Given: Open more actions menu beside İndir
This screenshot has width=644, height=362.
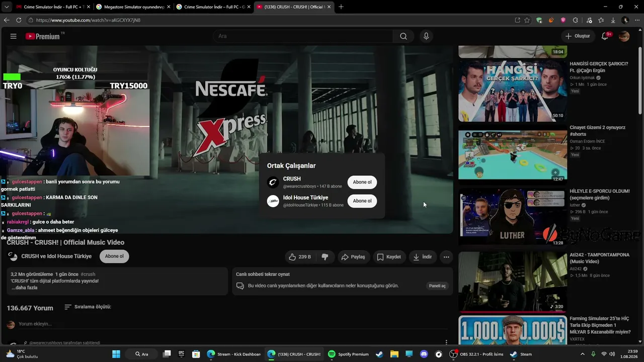Looking at the screenshot, I should (x=446, y=257).
